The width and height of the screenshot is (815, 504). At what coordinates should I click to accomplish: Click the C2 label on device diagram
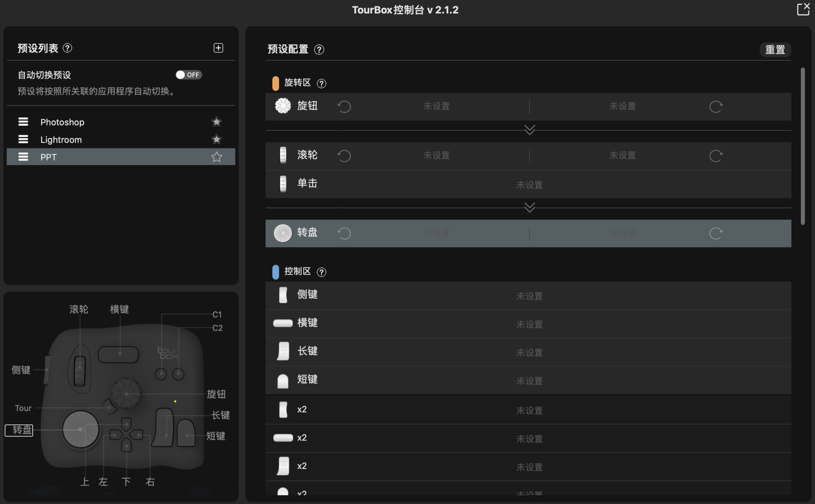[x=217, y=328]
